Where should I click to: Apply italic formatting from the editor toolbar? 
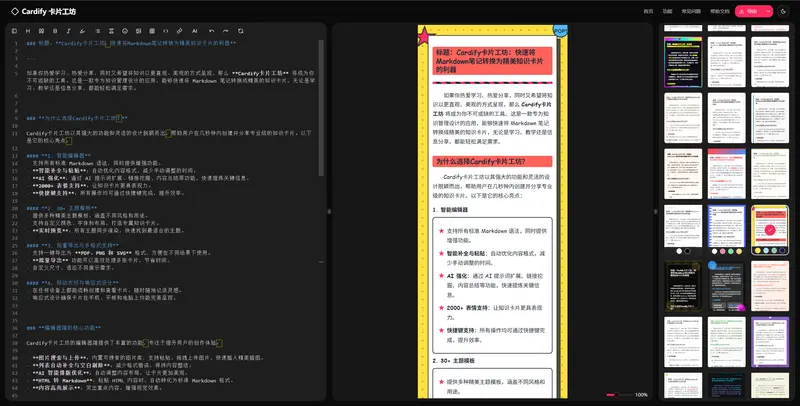(x=69, y=31)
